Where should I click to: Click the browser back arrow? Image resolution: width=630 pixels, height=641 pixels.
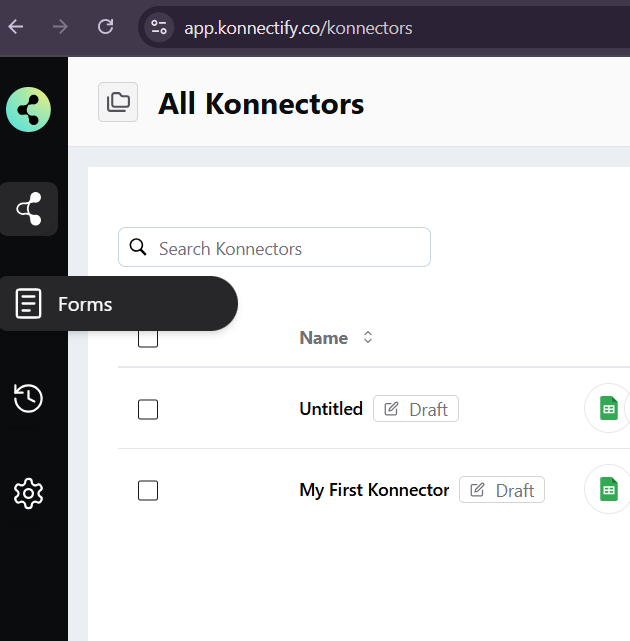click(16, 27)
